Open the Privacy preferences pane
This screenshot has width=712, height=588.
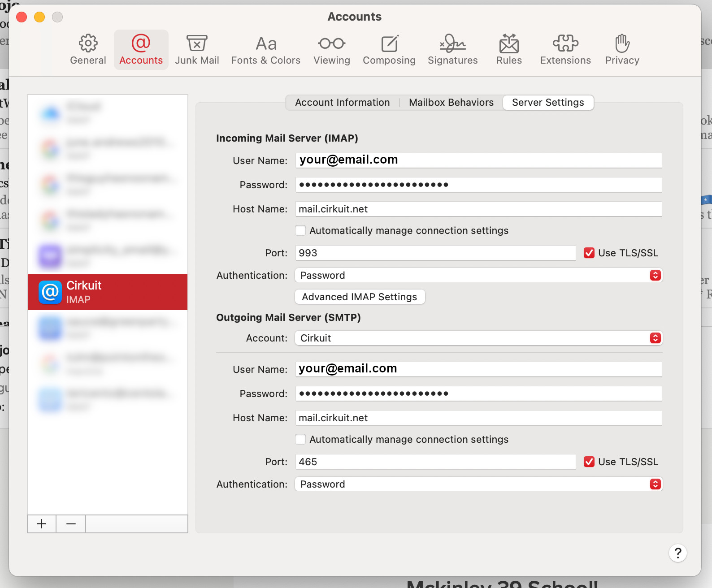tap(622, 49)
